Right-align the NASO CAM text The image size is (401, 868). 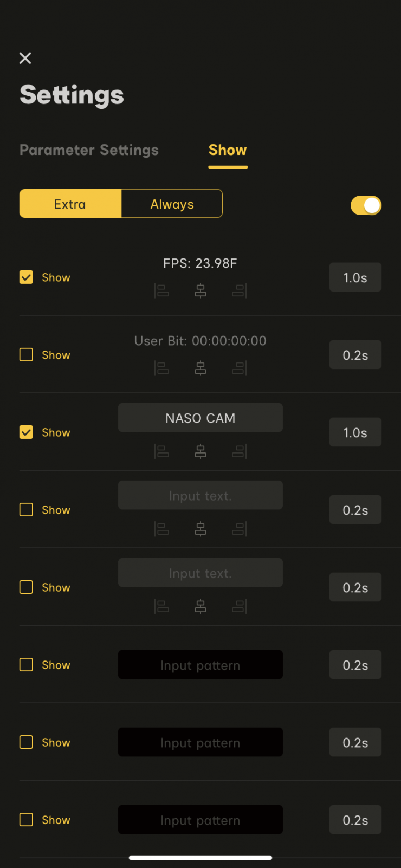(x=239, y=451)
